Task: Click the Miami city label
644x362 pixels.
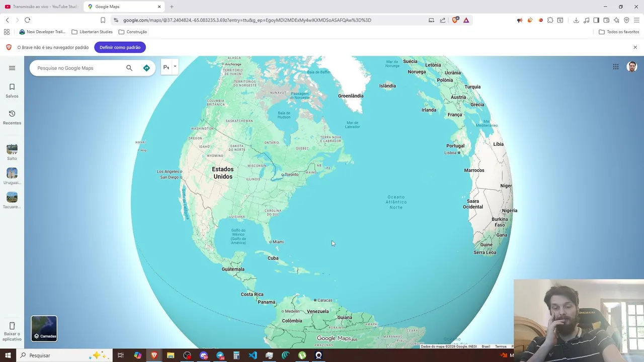Action: 278,242
